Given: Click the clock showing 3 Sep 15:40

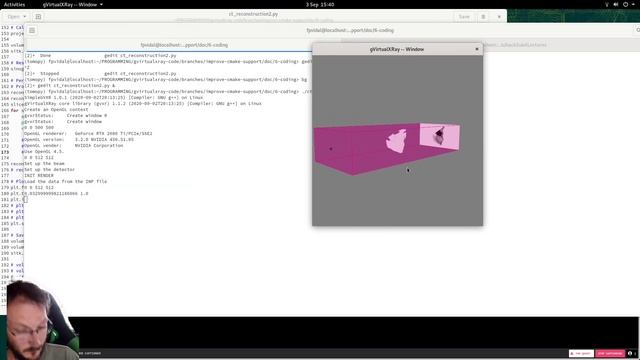Looking at the screenshot, I should 320,4.
